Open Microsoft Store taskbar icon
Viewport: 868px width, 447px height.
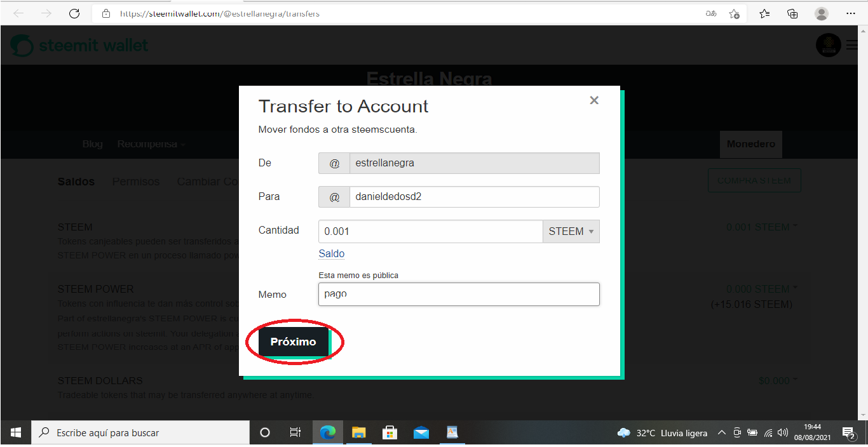pyautogui.click(x=390, y=432)
